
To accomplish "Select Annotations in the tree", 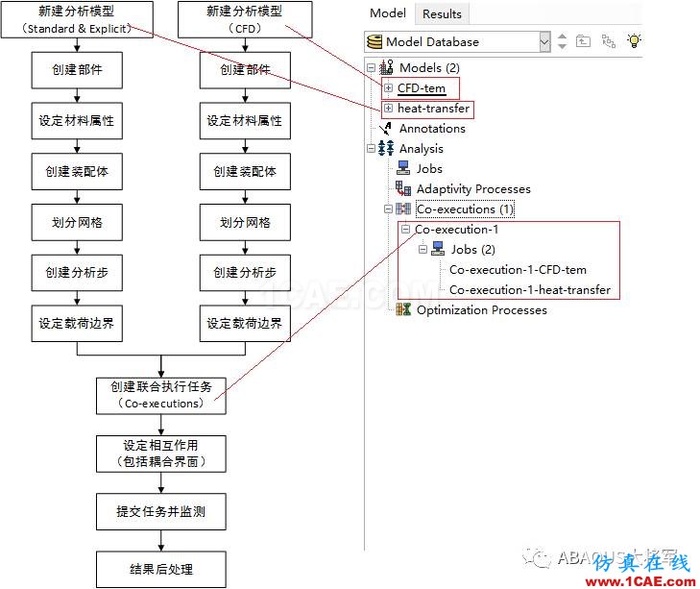I will point(432,129).
